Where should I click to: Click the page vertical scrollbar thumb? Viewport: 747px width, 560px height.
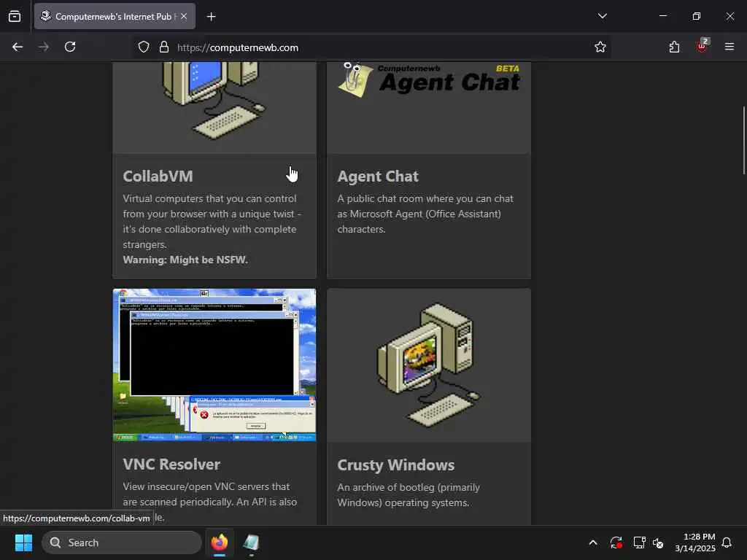(x=743, y=141)
